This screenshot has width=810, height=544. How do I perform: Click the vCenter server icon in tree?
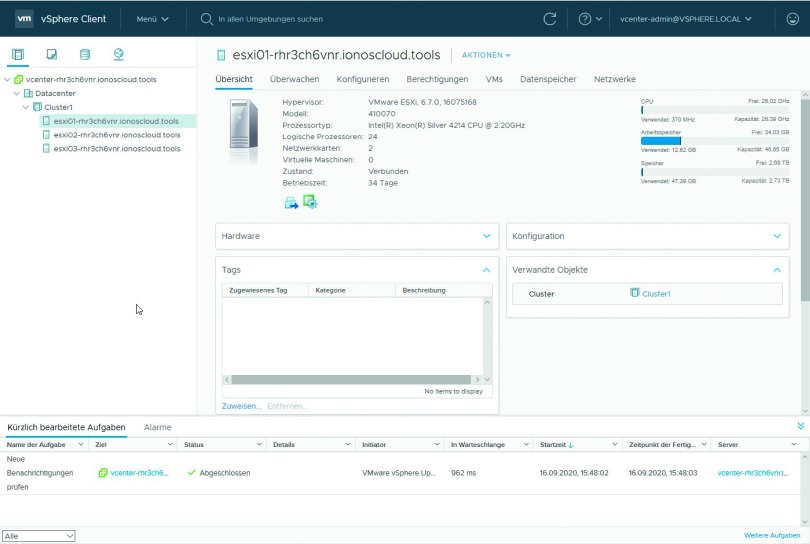pos(19,79)
